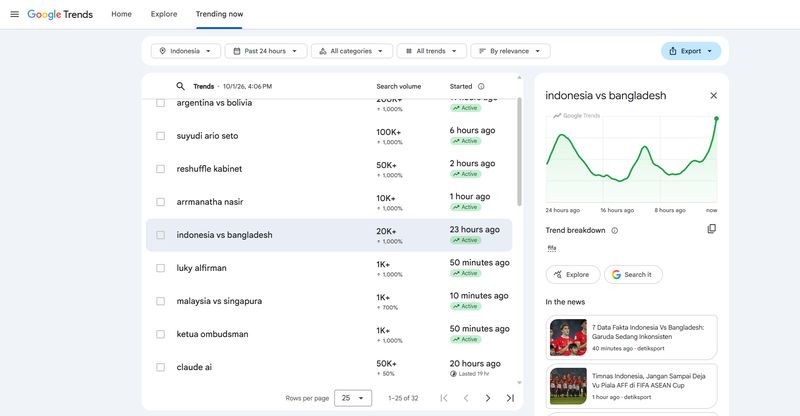Click the Active badge for suyudi ario seto
The height and width of the screenshot is (416, 800).
pyautogui.click(x=465, y=141)
